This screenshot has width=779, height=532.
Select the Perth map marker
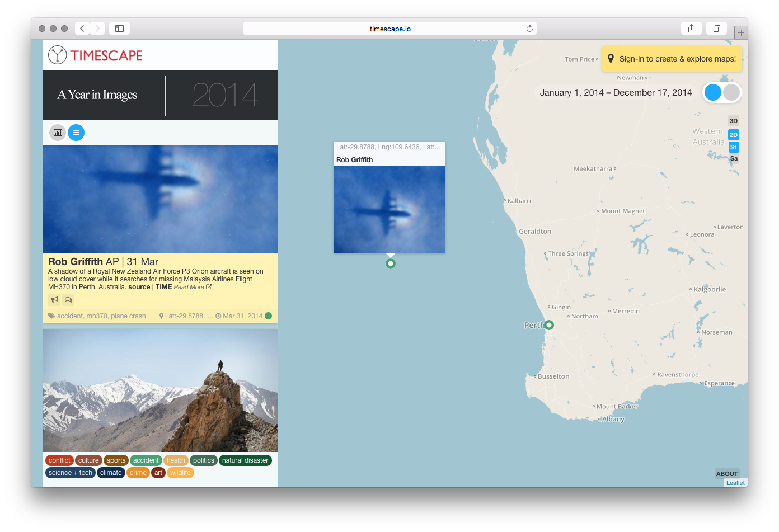[x=549, y=325]
